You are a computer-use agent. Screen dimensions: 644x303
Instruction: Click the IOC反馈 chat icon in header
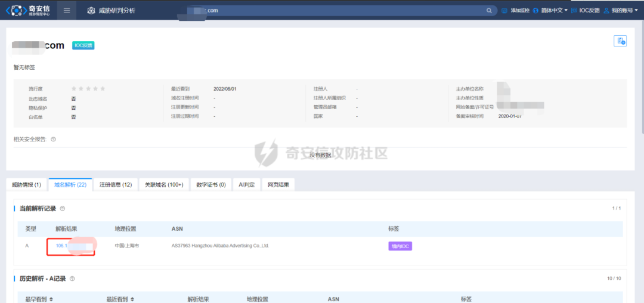pyautogui.click(x=574, y=11)
